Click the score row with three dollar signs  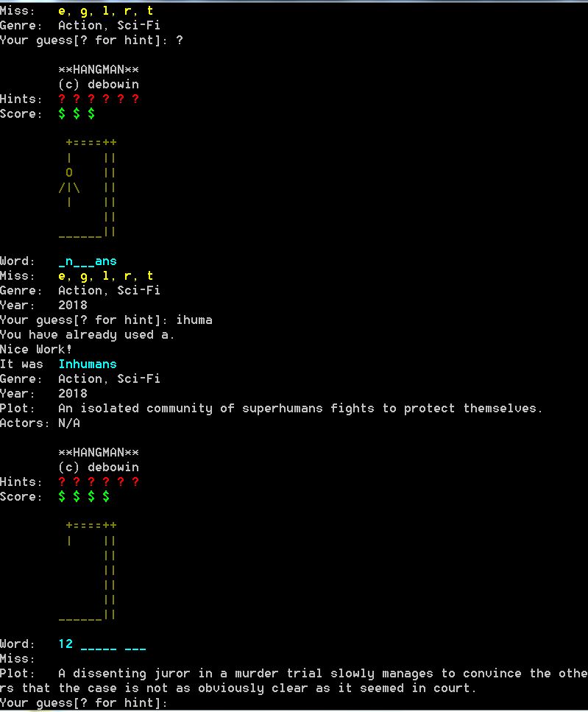click(48, 114)
